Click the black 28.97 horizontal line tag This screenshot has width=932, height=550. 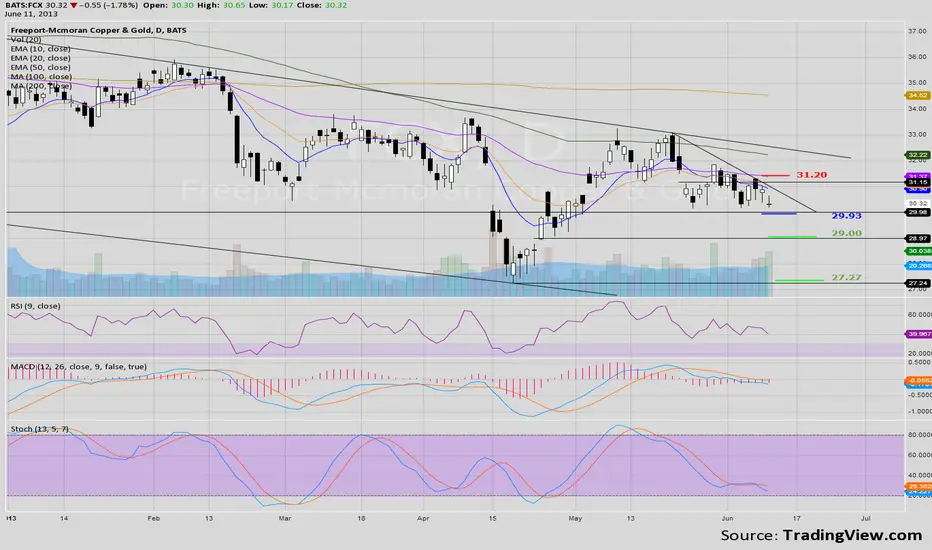tap(918, 238)
